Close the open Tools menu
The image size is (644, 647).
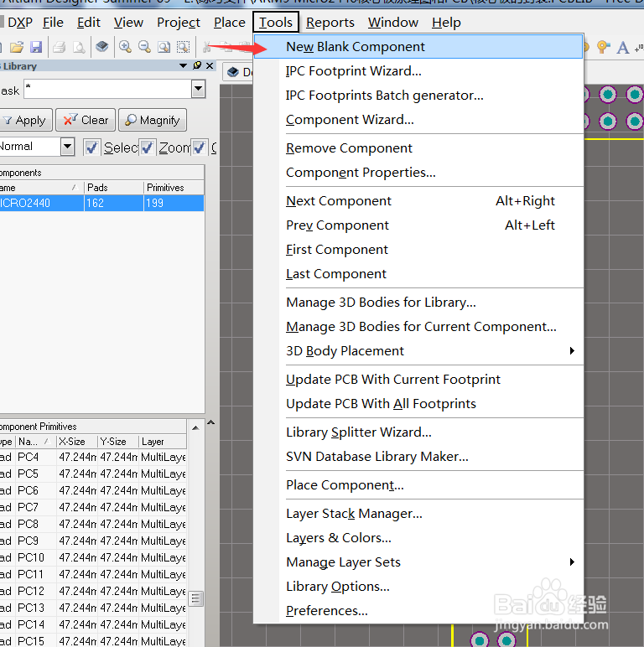click(276, 23)
